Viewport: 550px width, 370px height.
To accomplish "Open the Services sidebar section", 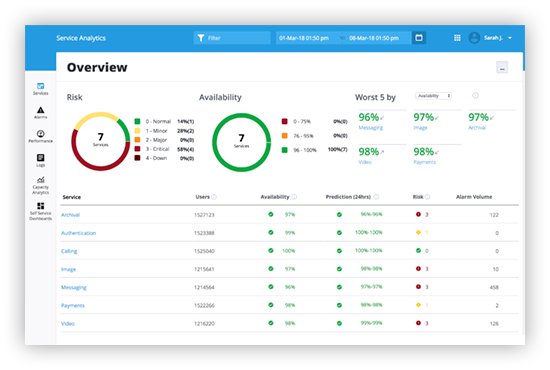I will 41,89.
